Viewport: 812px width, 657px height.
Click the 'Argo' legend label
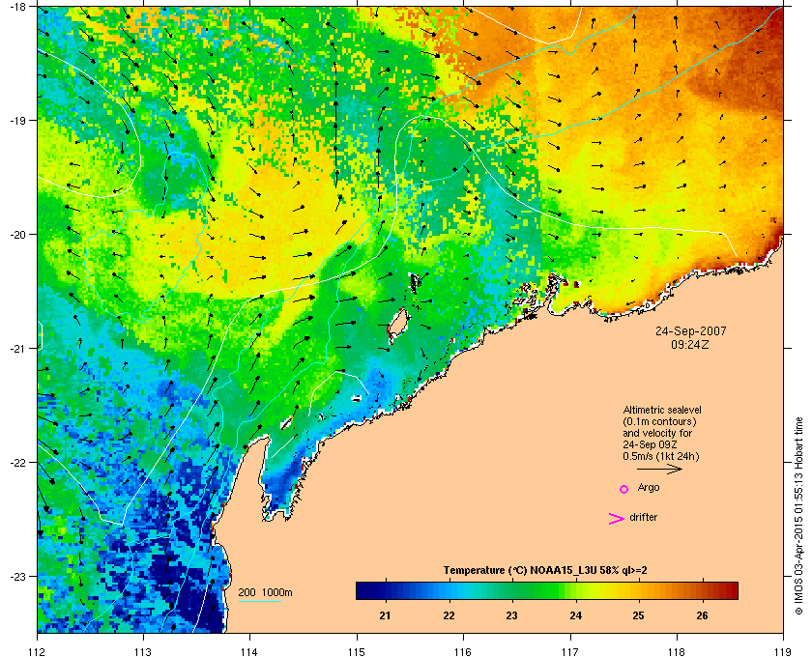(x=649, y=488)
